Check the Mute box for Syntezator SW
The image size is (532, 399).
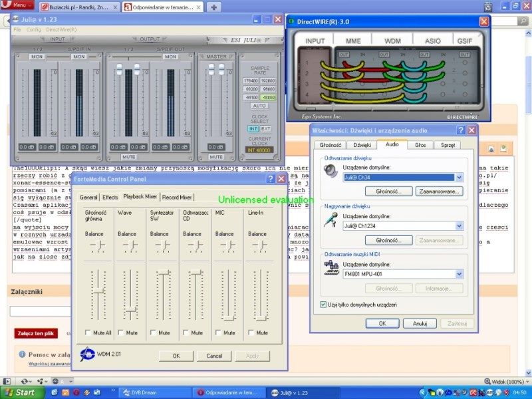[x=153, y=332]
